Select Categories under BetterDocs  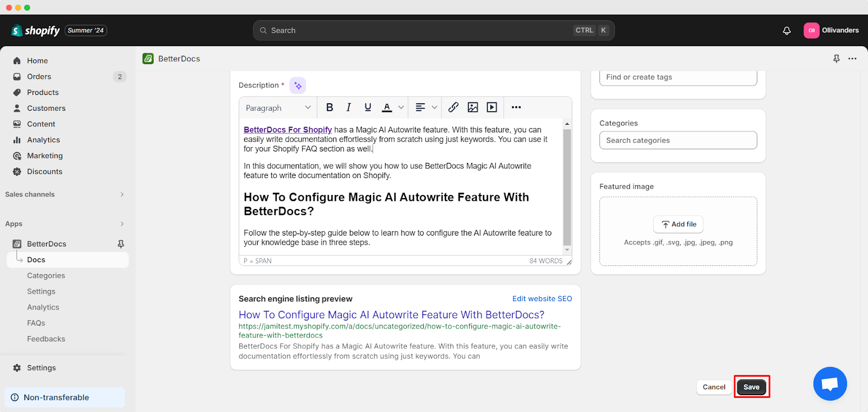46,275
